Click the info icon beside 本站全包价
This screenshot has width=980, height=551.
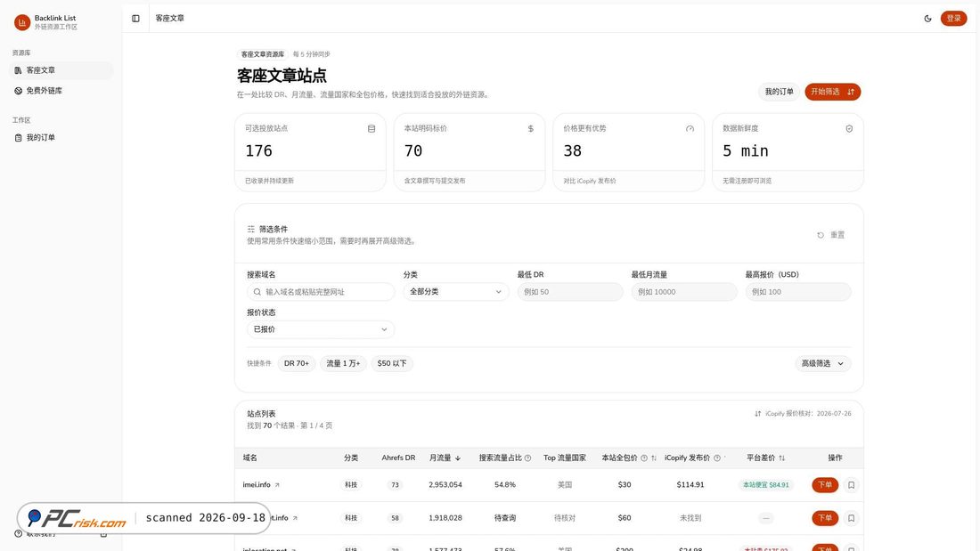pyautogui.click(x=644, y=458)
